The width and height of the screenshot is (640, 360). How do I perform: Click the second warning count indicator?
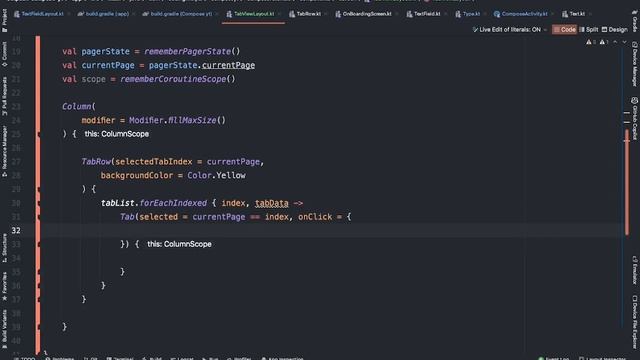coord(604,42)
